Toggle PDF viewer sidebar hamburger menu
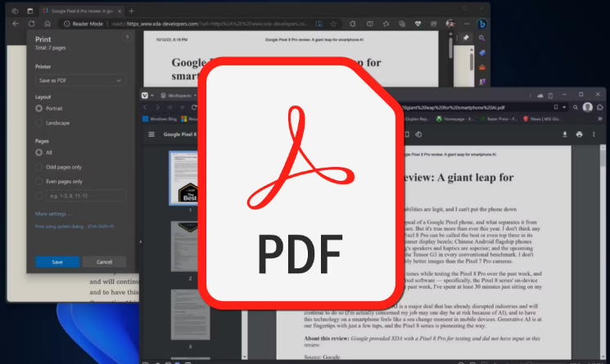The width and height of the screenshot is (610, 364). tap(151, 134)
